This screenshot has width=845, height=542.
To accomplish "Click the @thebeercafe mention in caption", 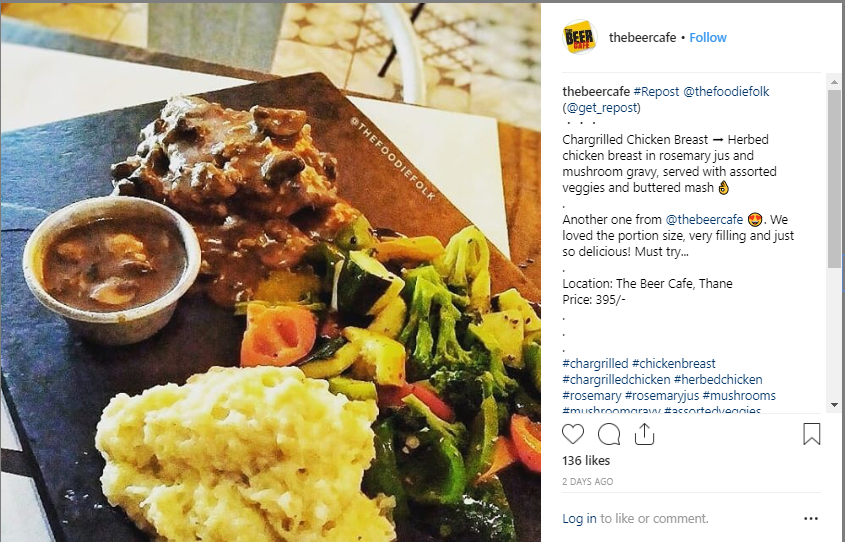I will point(704,220).
